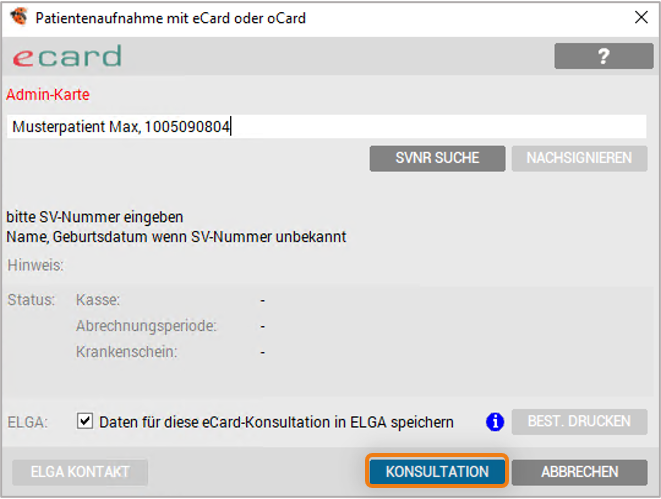The image size is (661, 499).
Task: Click the Kasse status label
Action: tap(98, 300)
